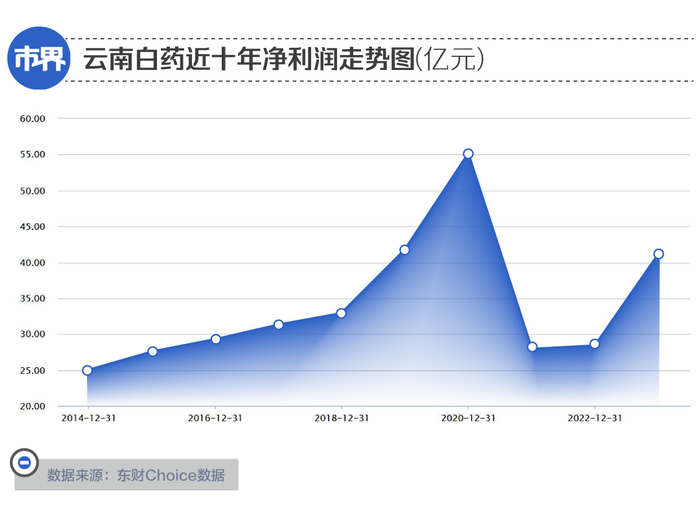
Task: Click the 35.00 y-axis label
Action: pos(33,299)
